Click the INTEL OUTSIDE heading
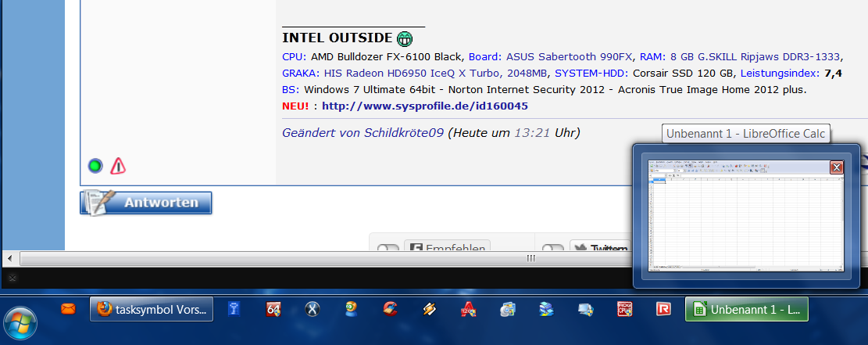868x345 pixels. click(338, 38)
